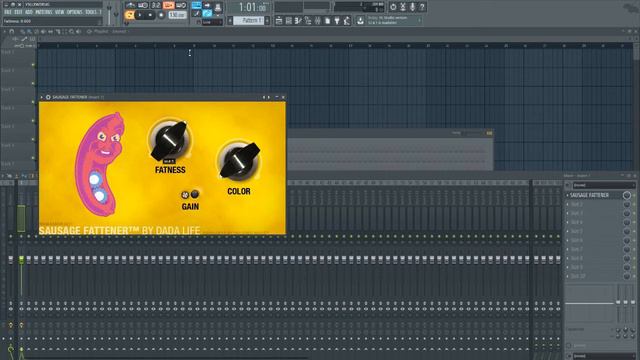
Task: Open the Playlist view icon
Action: click(x=279, y=20)
